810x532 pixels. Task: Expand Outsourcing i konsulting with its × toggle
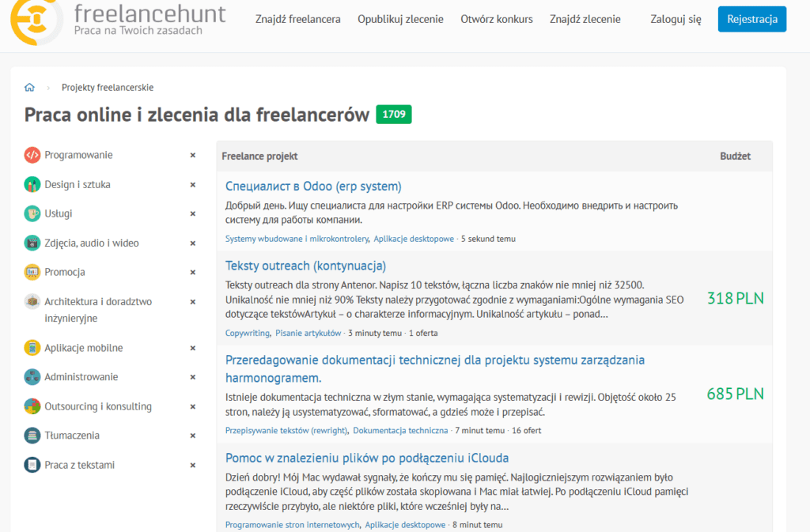(192, 407)
